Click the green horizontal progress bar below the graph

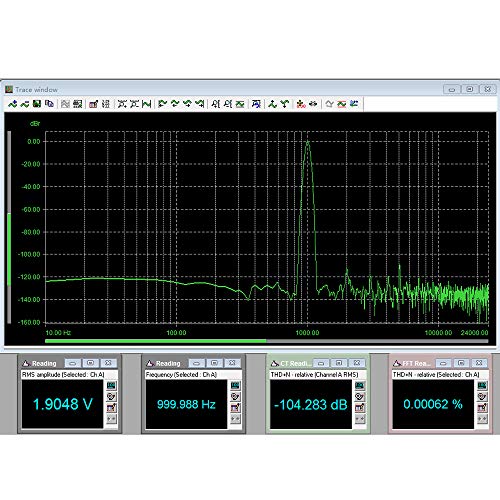click(156, 341)
